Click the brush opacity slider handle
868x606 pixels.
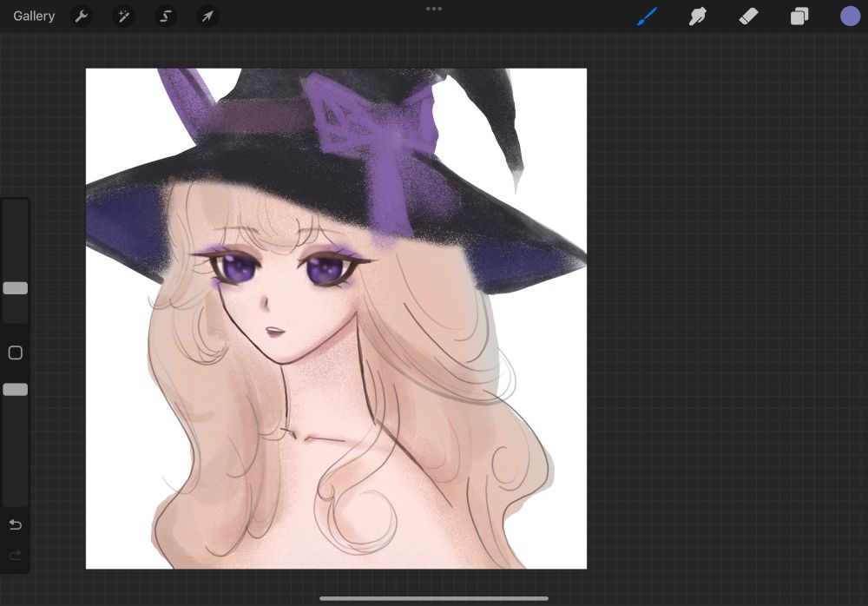[16, 390]
